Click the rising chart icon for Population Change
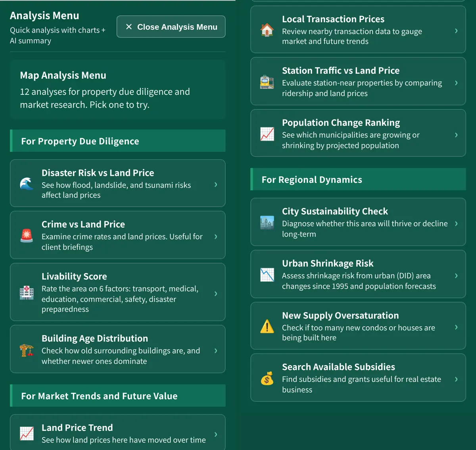 click(267, 134)
